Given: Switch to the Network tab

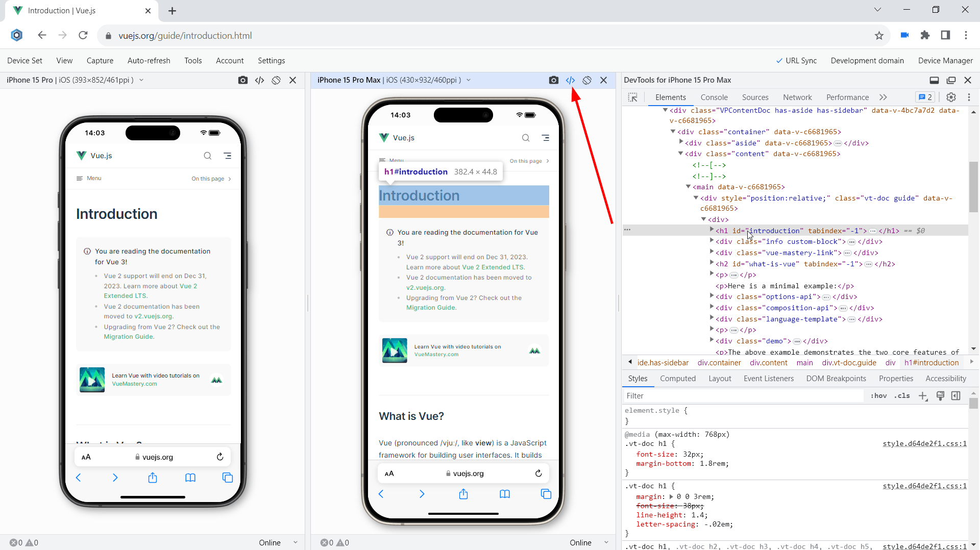Looking at the screenshot, I should (797, 97).
